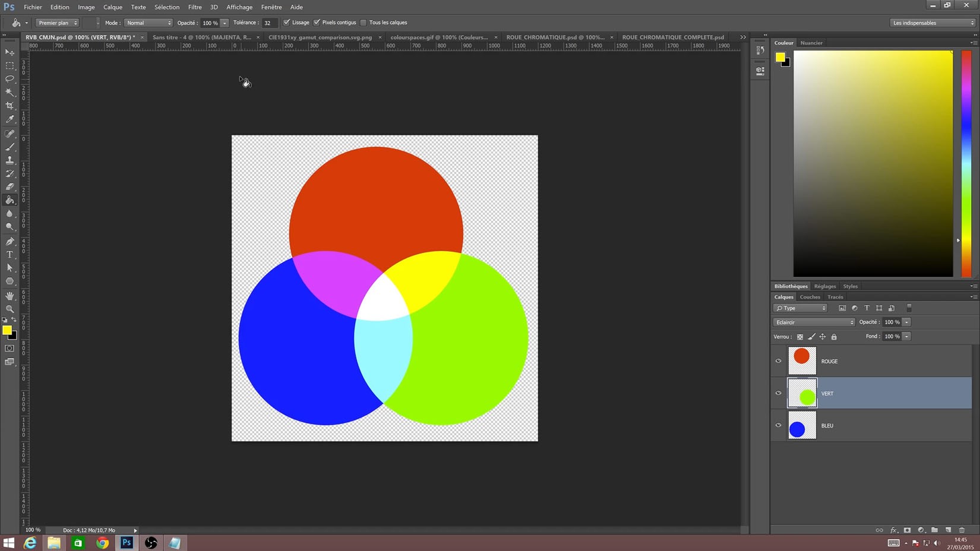
Task: Select the Path Selection tool
Action: [10, 268]
